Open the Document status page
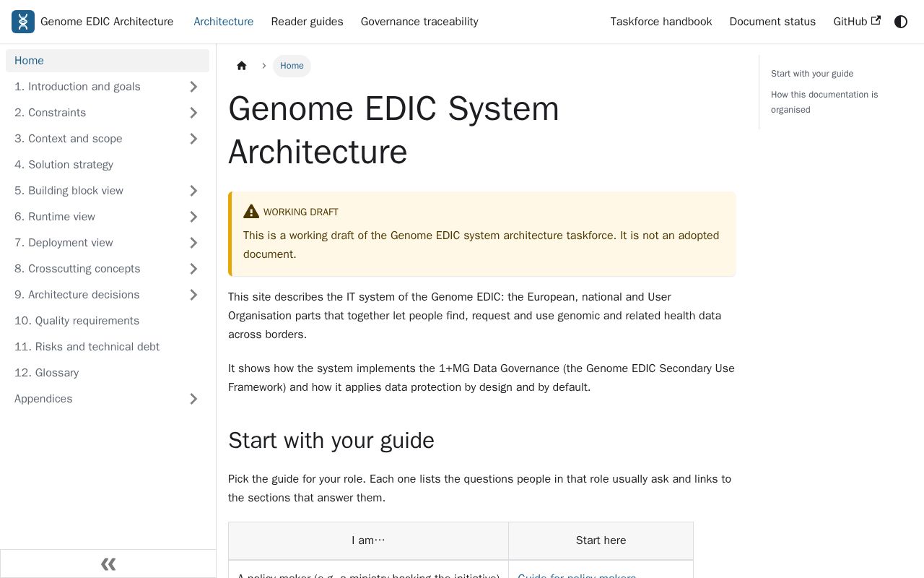This screenshot has width=924, height=578. 772,22
